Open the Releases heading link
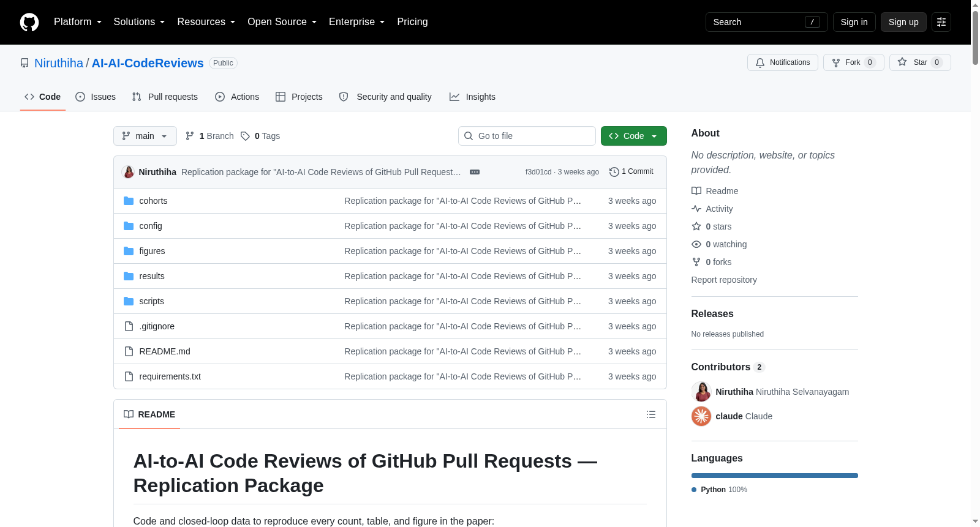980x527 pixels. (x=712, y=313)
